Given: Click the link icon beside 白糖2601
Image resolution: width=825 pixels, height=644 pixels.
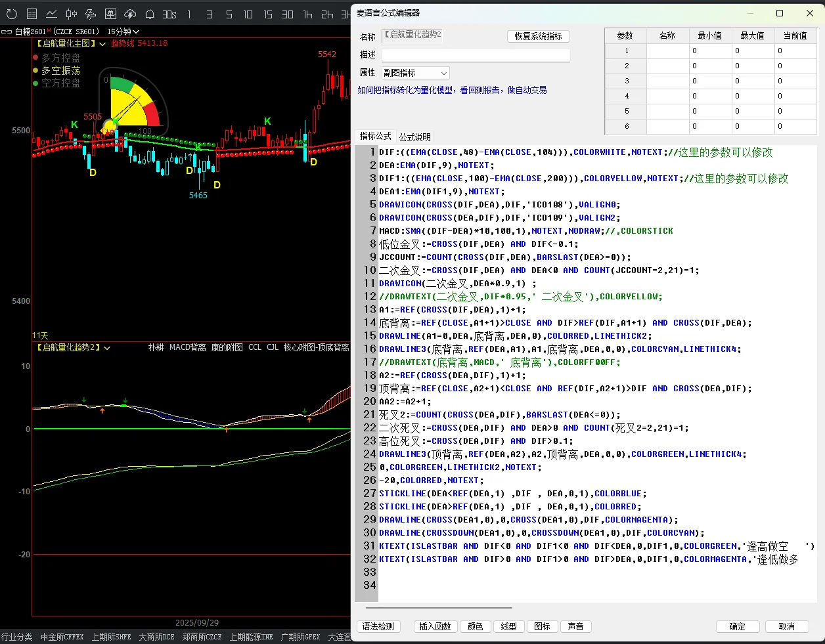Looking at the screenshot, I should pyautogui.click(x=7, y=32).
